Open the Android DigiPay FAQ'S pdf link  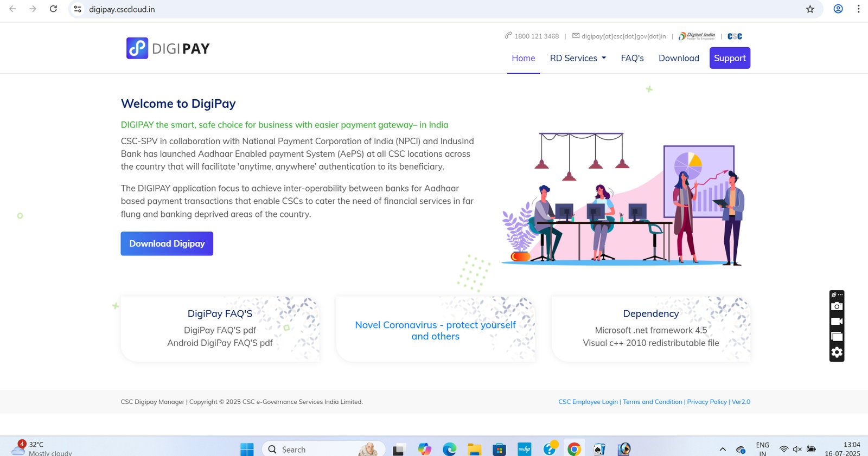[x=220, y=343]
